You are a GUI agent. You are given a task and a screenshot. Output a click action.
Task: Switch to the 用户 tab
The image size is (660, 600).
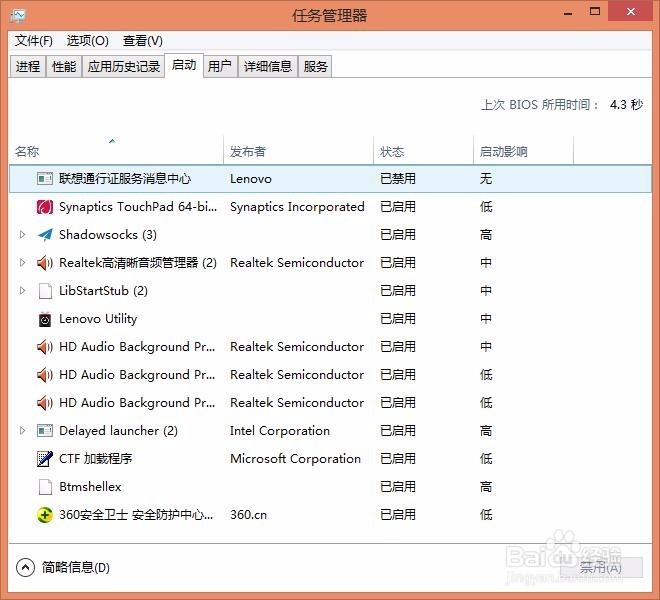pos(220,67)
